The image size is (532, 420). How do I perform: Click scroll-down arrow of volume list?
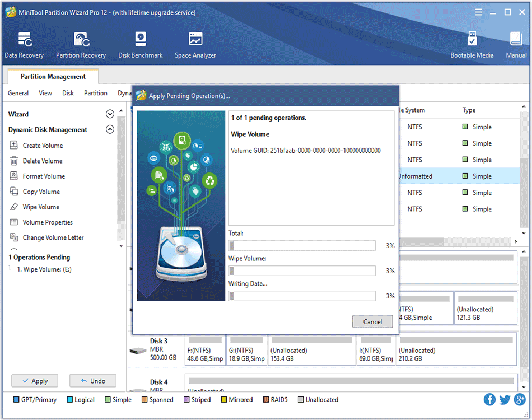pyautogui.click(x=524, y=233)
